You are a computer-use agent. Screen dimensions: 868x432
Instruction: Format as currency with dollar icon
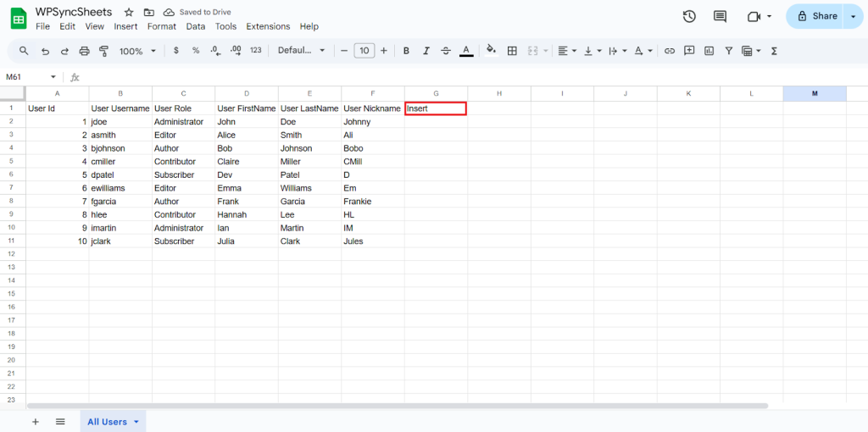coord(176,51)
